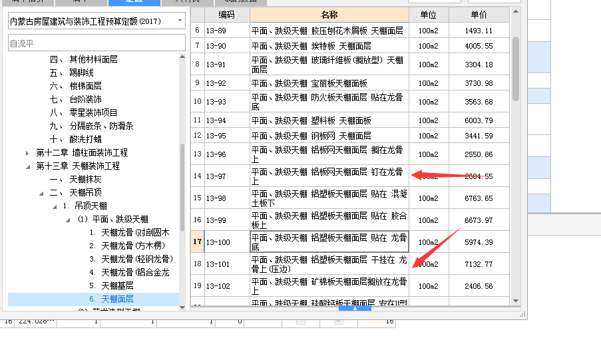Collapse the 二、天棚吊顶 node arrow

coord(41,194)
